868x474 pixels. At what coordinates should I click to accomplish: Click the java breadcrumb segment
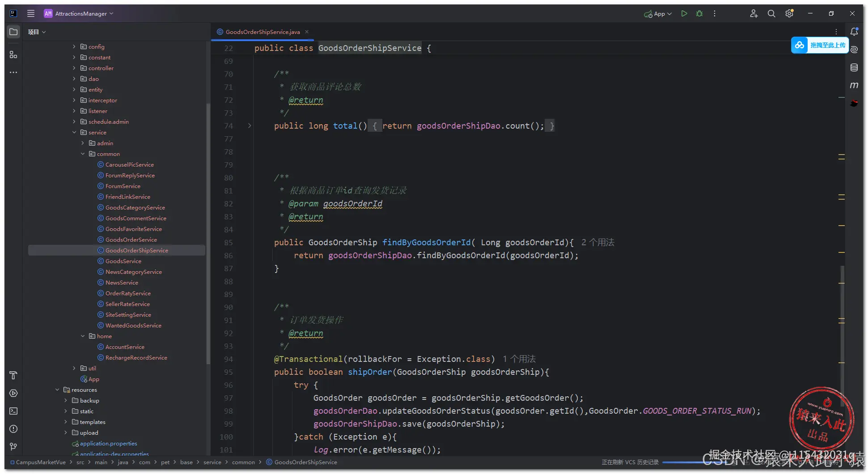point(123,462)
